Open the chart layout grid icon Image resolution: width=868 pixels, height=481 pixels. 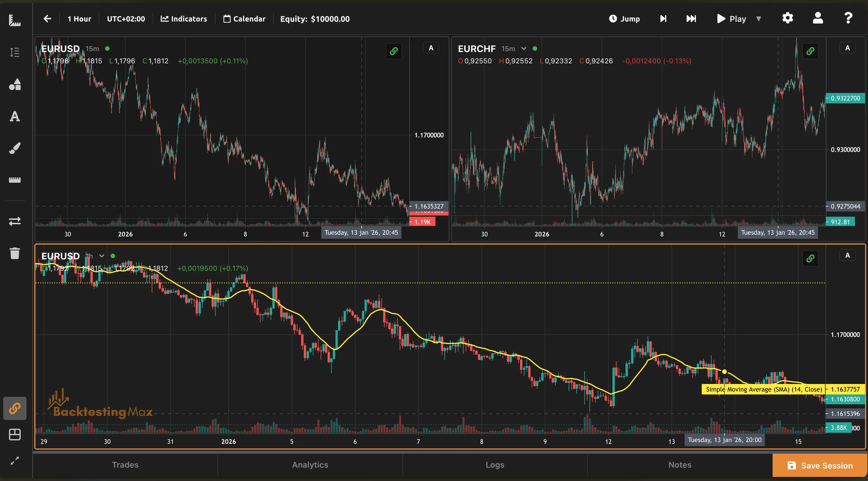(15, 435)
